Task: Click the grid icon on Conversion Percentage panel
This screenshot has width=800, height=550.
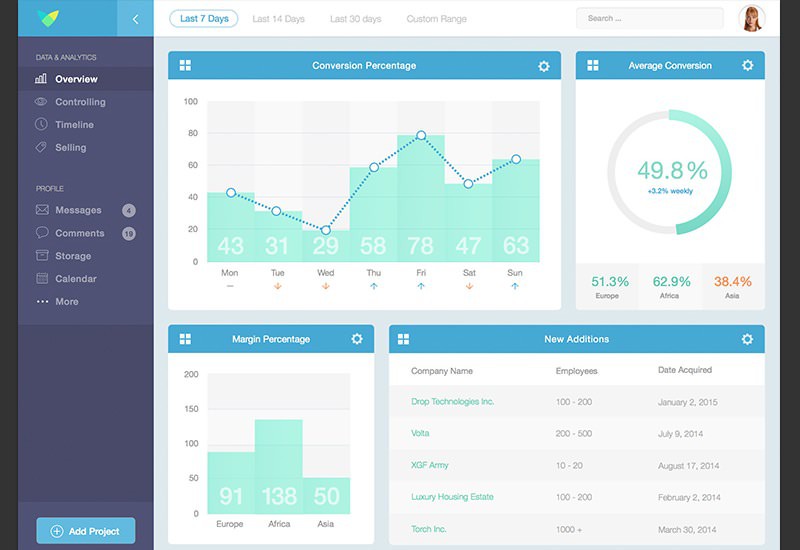Action: coord(185,66)
